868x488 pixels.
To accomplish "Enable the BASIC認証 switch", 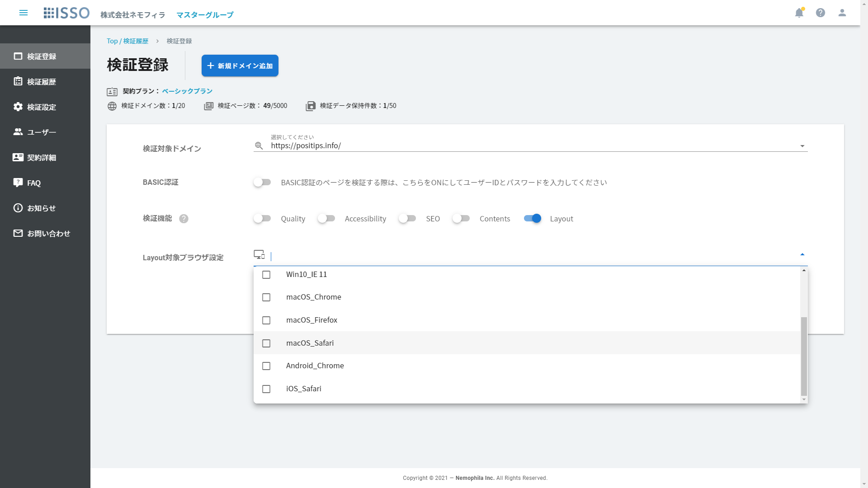I will point(262,182).
